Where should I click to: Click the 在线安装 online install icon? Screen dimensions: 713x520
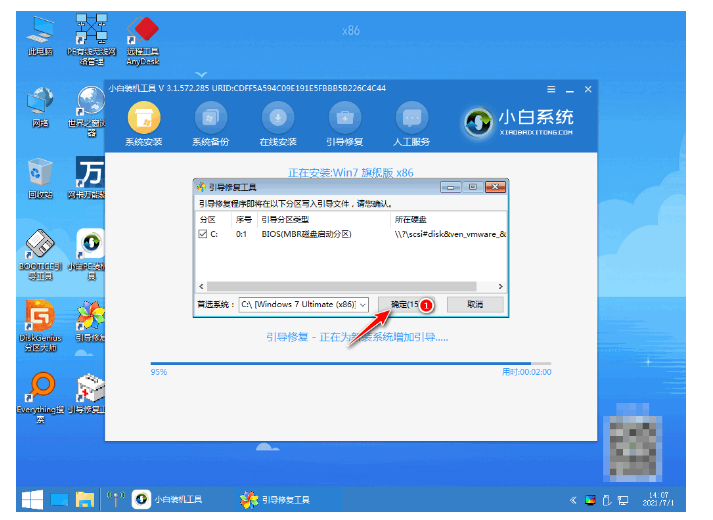(277, 119)
